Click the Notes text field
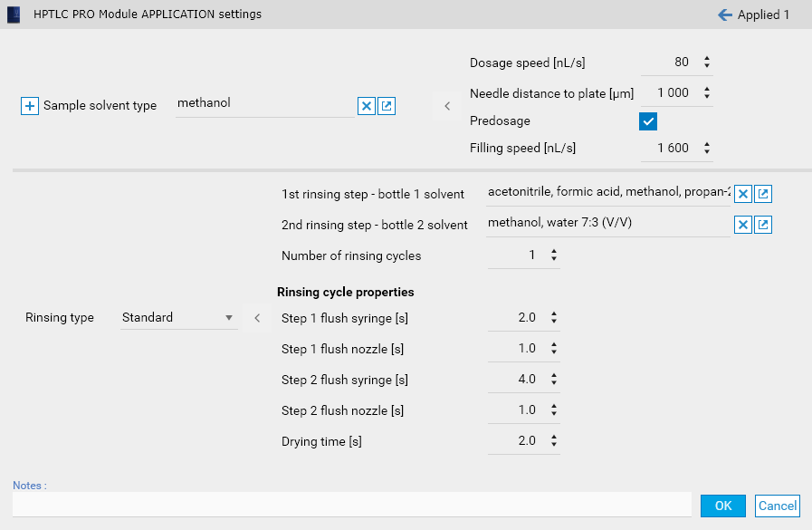The image size is (812, 530). coord(351,505)
